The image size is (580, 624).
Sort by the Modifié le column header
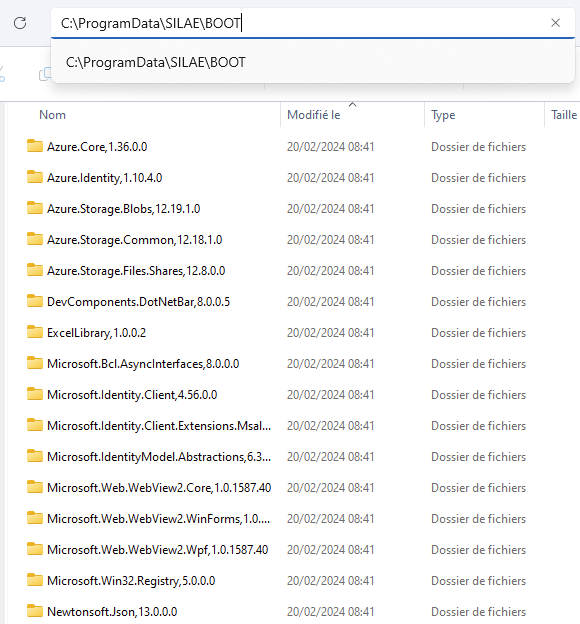coord(314,115)
